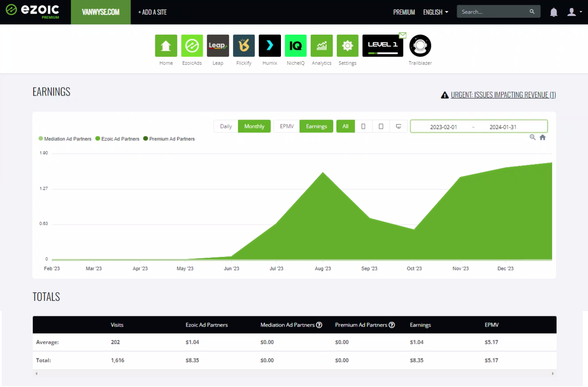This screenshot has width=588, height=387.
Task: Open the EzoicAds icon
Action: click(x=192, y=46)
